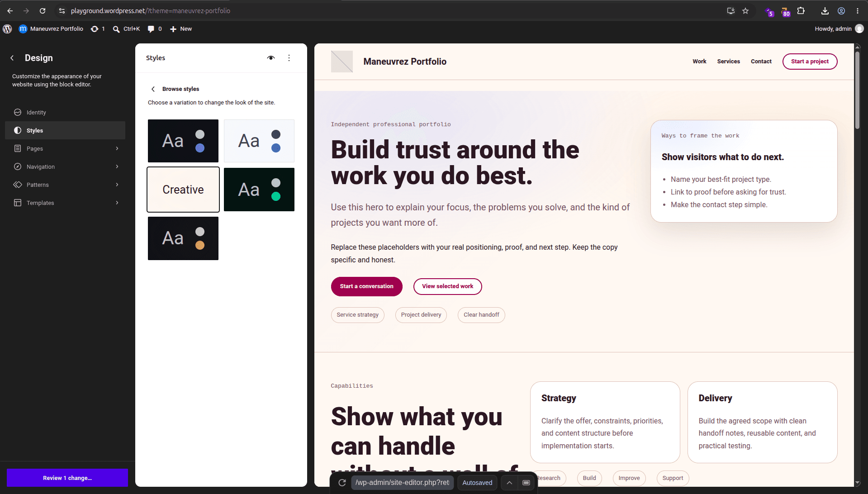Select the light style with blue dots
This screenshot has height=494, width=868.
[x=259, y=141]
